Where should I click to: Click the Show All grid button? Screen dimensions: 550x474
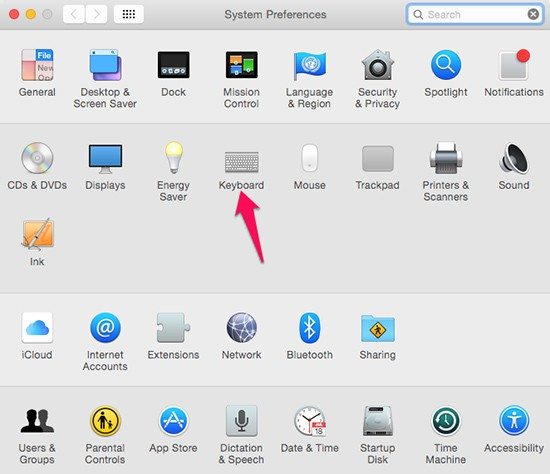(x=129, y=14)
